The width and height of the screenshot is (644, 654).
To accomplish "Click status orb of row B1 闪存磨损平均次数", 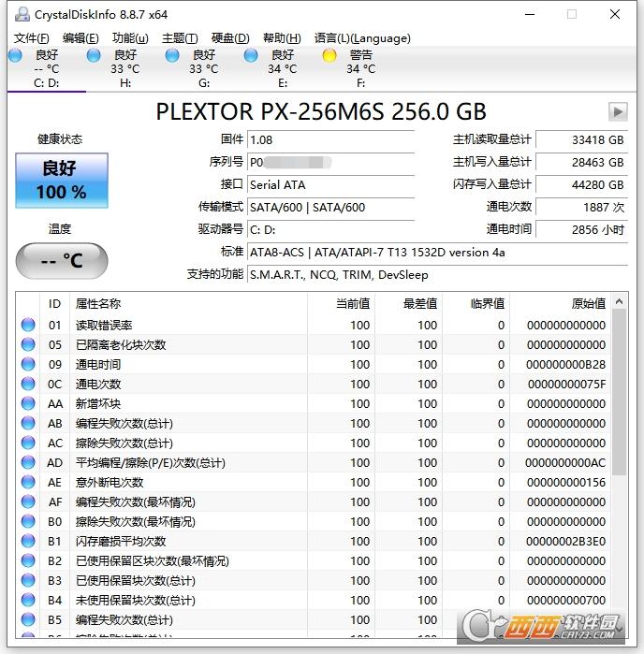I will point(28,541).
